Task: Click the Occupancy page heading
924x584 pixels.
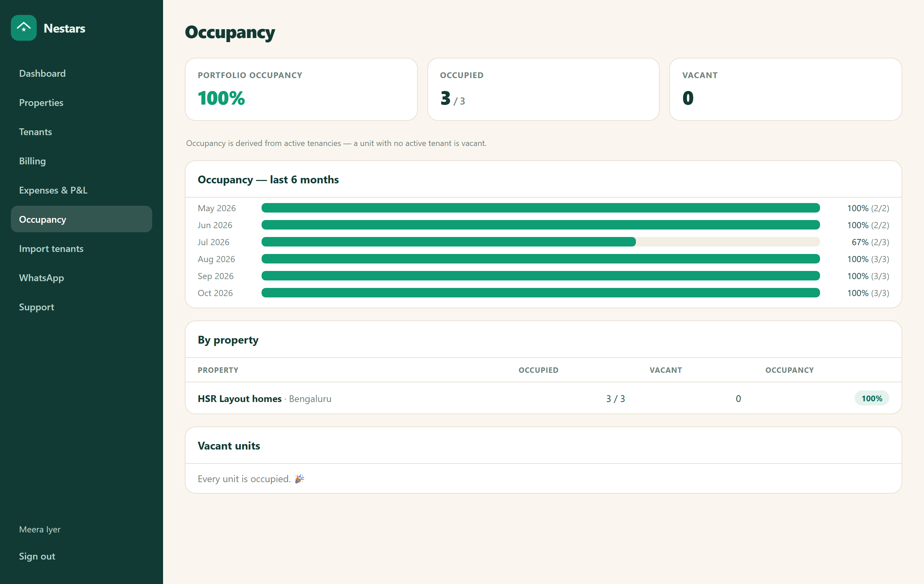Action: pyautogui.click(x=230, y=32)
